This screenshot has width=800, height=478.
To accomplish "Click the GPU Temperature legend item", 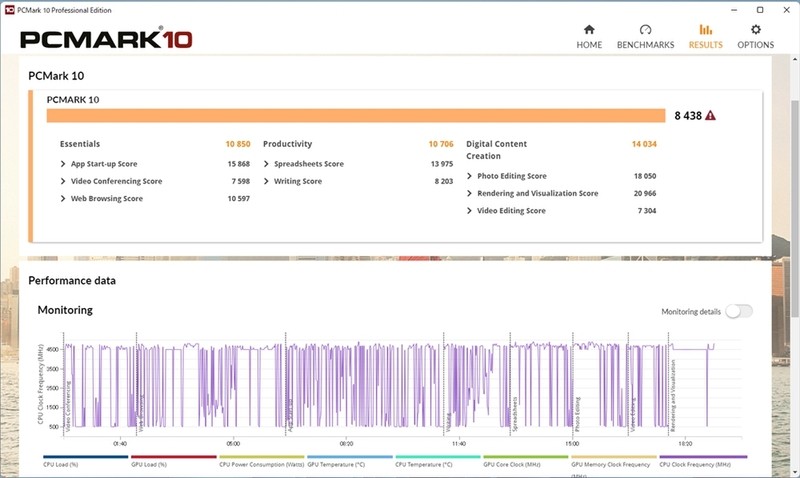I will click(x=350, y=461).
